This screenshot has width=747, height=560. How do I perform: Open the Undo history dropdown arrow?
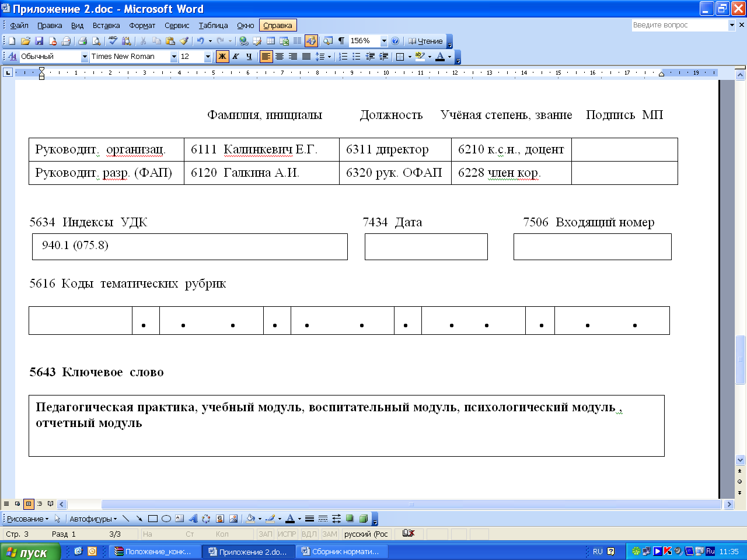210,41
